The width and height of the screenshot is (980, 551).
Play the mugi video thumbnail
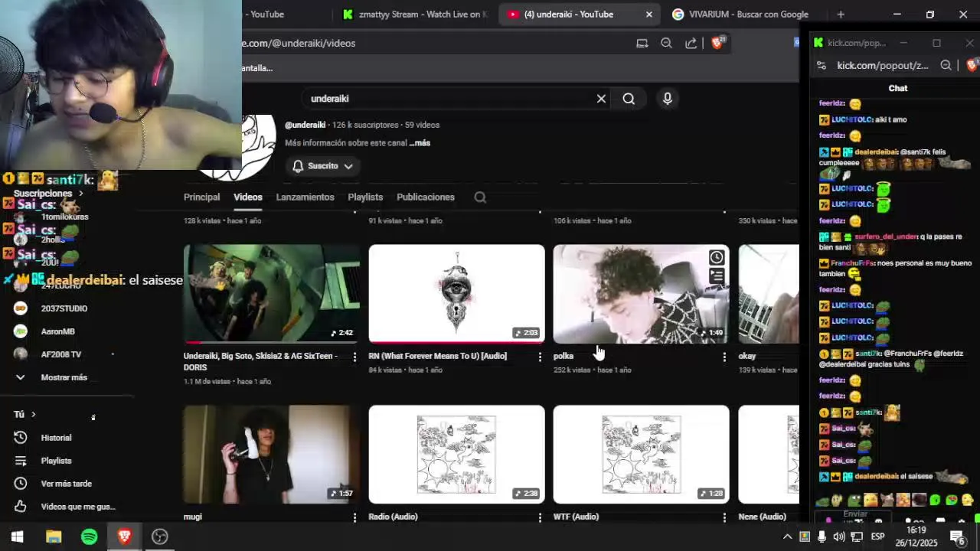[x=272, y=455]
